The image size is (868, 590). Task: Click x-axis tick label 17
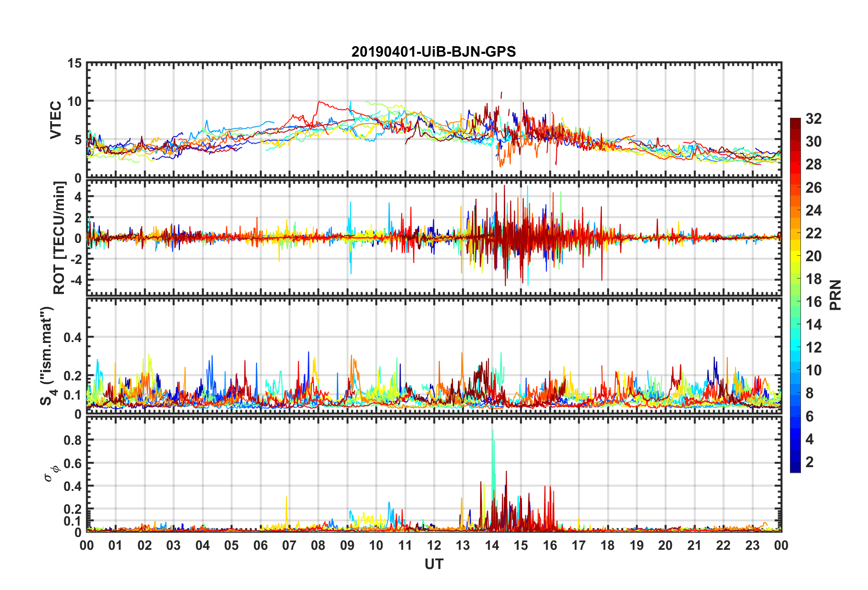pyautogui.click(x=579, y=545)
